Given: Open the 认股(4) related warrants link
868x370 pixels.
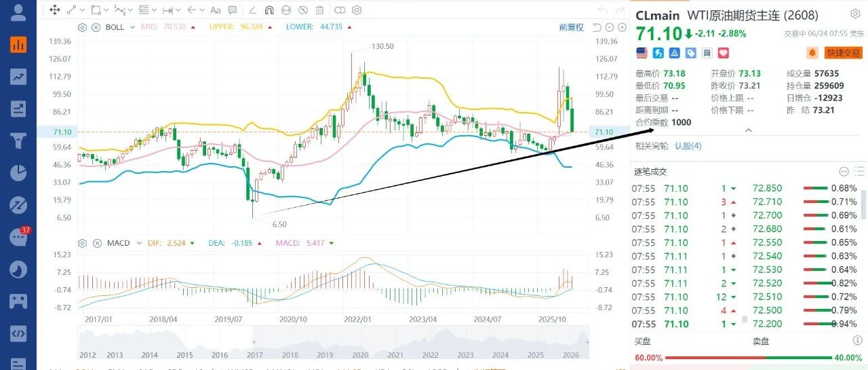Looking at the screenshot, I should (x=688, y=146).
